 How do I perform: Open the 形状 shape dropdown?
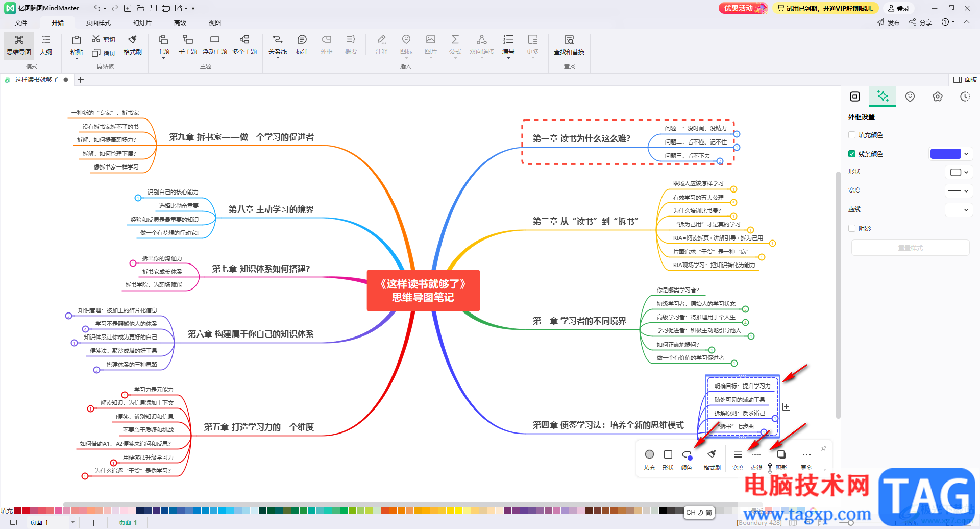pyautogui.click(x=959, y=172)
